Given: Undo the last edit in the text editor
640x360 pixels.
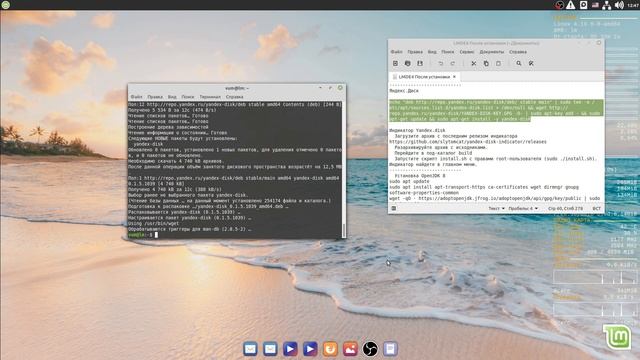Looking at the screenshot, I should 440,63.
